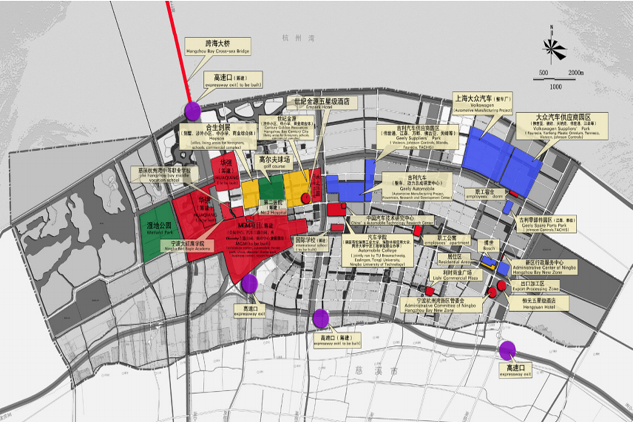This screenshot has width=633, height=422.
Task: Click the green golf course zone
Action: [x=271, y=188]
